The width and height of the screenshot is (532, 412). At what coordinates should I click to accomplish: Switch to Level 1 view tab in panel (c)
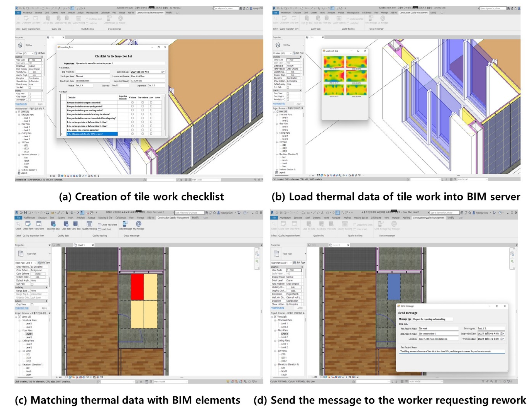tap(81, 245)
